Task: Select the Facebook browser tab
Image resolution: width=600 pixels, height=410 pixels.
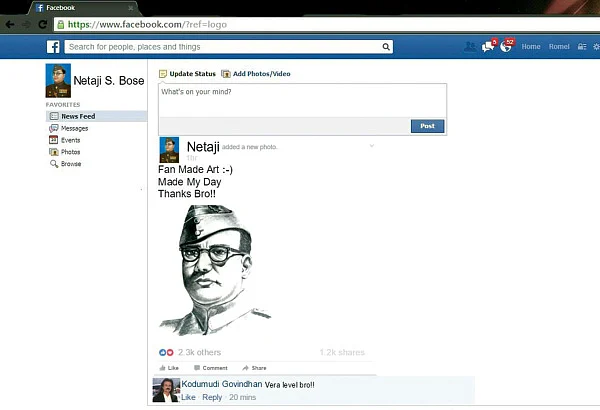Action: (82, 8)
